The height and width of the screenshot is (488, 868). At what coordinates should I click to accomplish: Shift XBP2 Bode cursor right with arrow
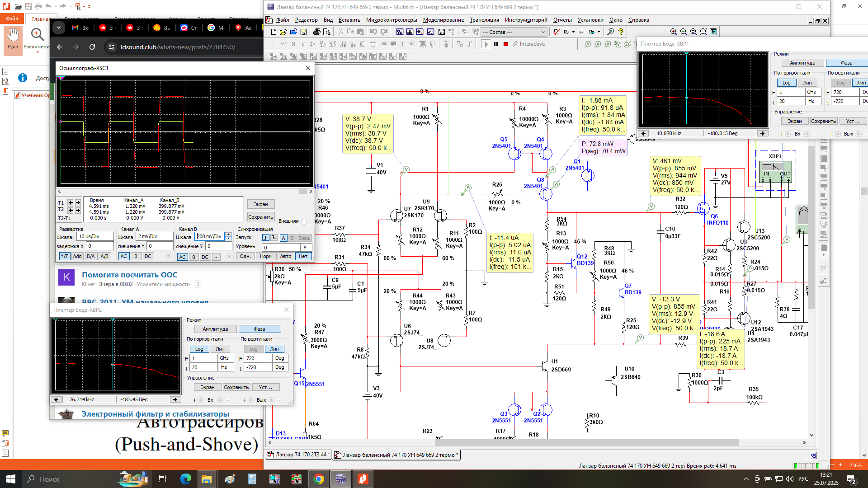pyautogui.click(x=175, y=399)
